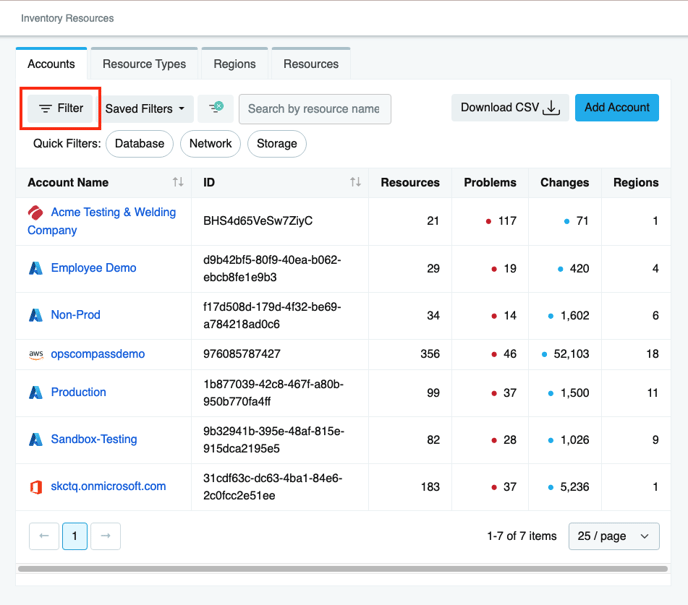Open the Sandbox-Testing account link
Image resolution: width=688 pixels, height=605 pixels.
pos(94,439)
